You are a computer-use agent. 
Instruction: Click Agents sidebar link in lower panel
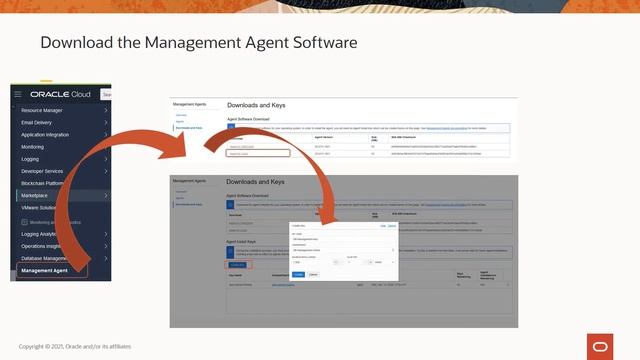[x=180, y=198]
